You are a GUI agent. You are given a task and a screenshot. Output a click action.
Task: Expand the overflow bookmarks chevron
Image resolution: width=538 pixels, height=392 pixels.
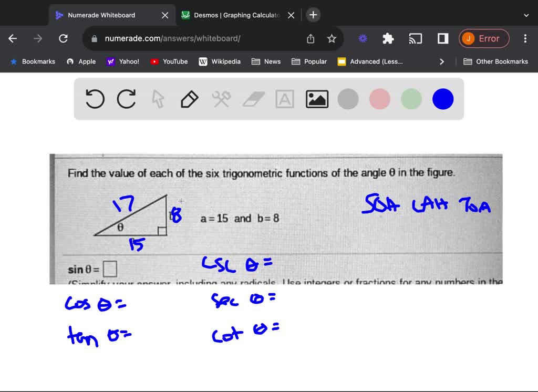pos(442,61)
